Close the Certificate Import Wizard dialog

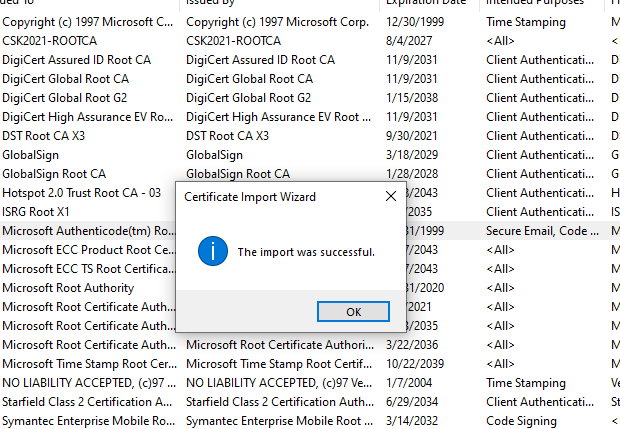pos(390,197)
